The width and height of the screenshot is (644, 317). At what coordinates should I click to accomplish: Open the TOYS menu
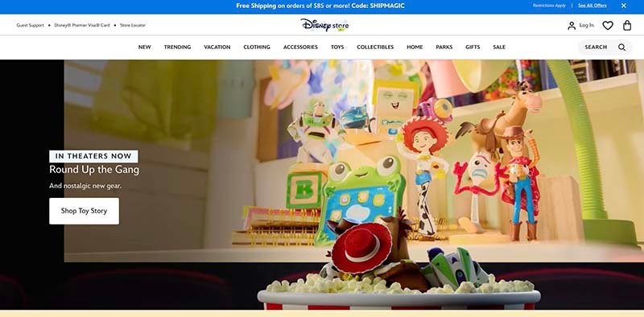[337, 47]
